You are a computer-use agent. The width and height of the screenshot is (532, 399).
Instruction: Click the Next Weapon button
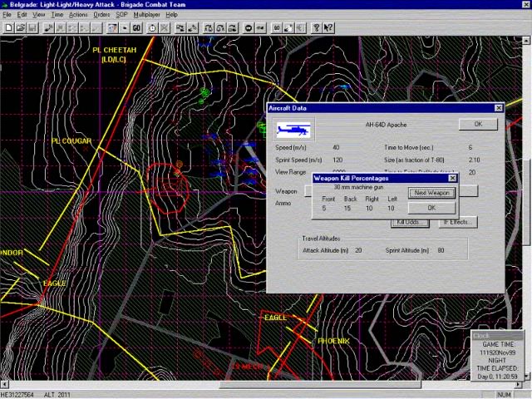tap(431, 193)
